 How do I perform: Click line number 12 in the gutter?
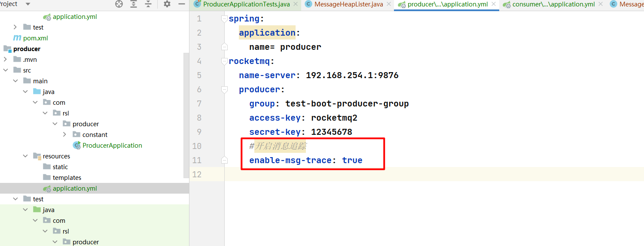tap(197, 174)
